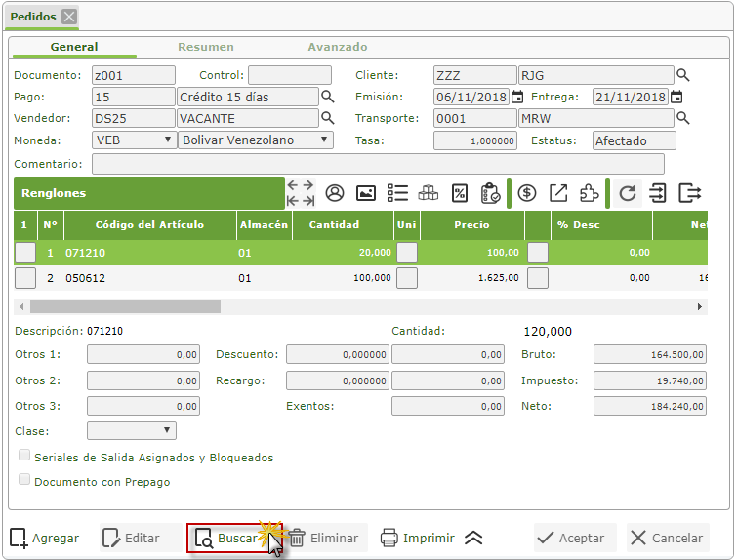Viewport: 737px width, 560px height.
Task: Switch to the Resumen tab
Action: (205, 47)
